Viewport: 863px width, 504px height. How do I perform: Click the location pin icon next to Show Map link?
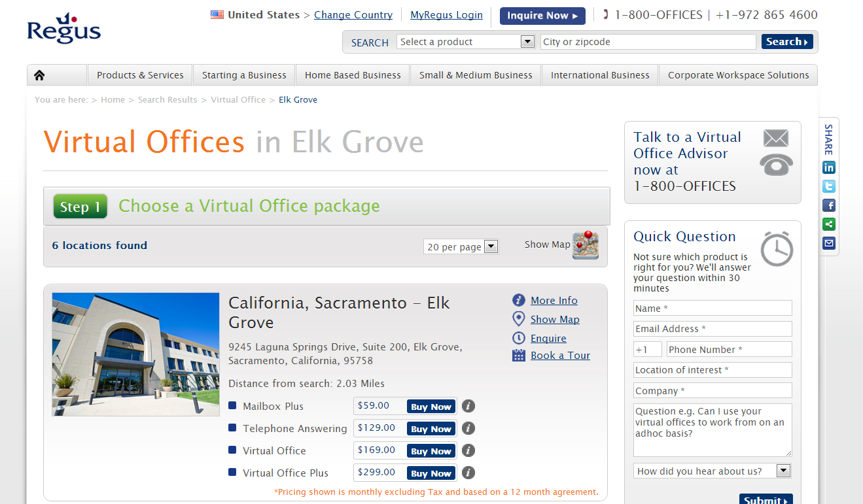click(x=519, y=319)
